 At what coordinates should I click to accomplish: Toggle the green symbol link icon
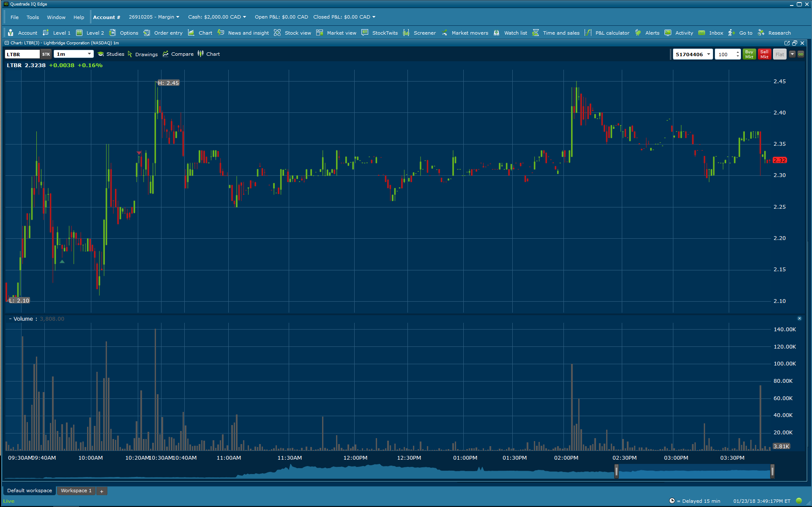801,54
